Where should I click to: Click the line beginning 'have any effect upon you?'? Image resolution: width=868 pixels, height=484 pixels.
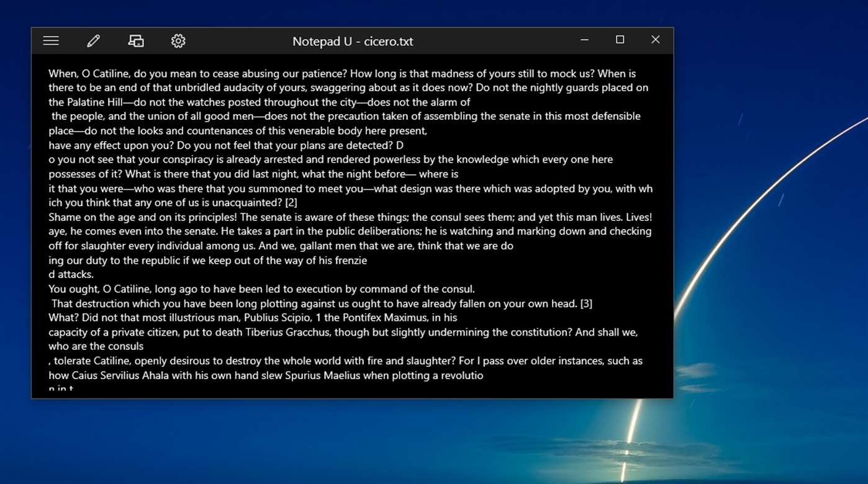[226, 145]
